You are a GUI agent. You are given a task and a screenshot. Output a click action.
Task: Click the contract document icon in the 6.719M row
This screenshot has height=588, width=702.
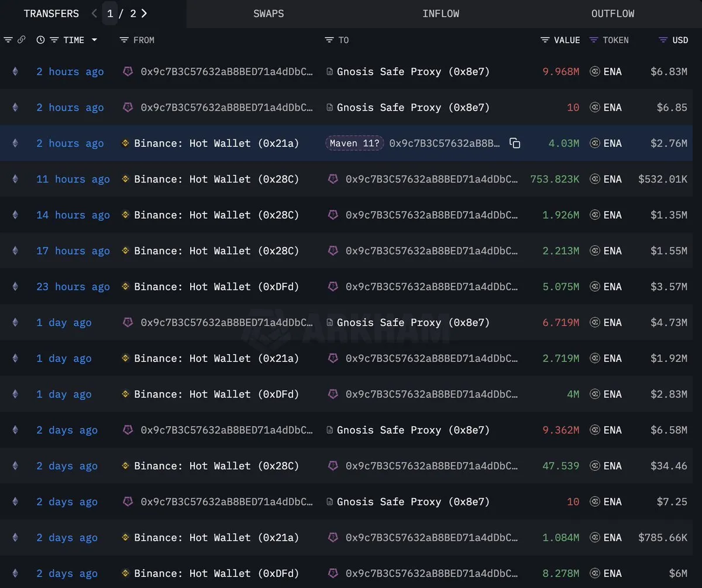[x=330, y=322]
